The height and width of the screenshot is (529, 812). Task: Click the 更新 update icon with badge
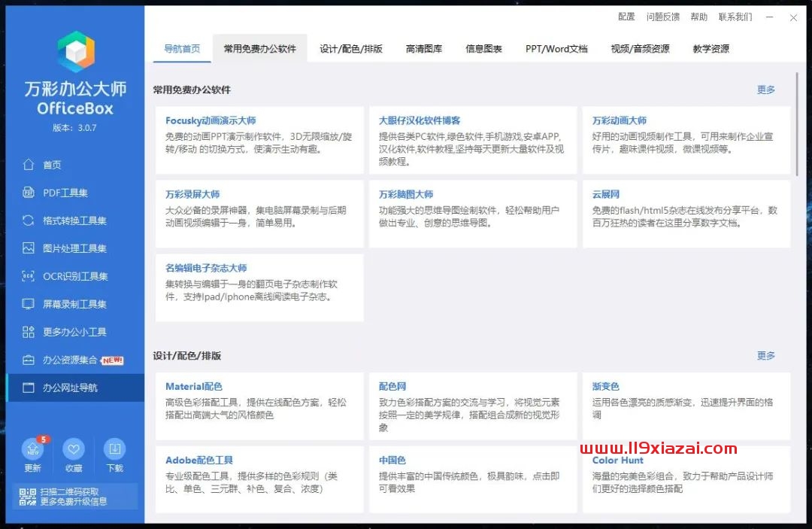[33, 448]
